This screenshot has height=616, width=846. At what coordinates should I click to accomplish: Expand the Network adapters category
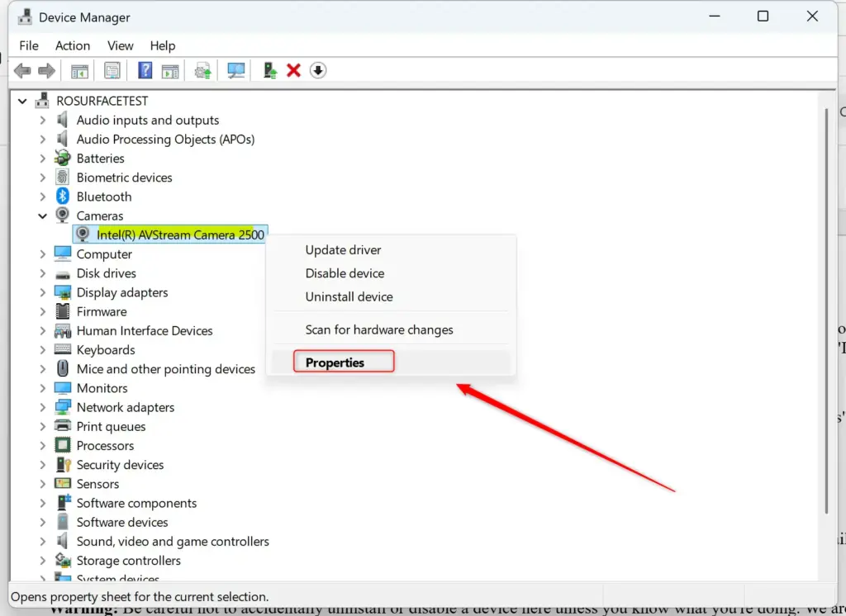click(x=43, y=407)
